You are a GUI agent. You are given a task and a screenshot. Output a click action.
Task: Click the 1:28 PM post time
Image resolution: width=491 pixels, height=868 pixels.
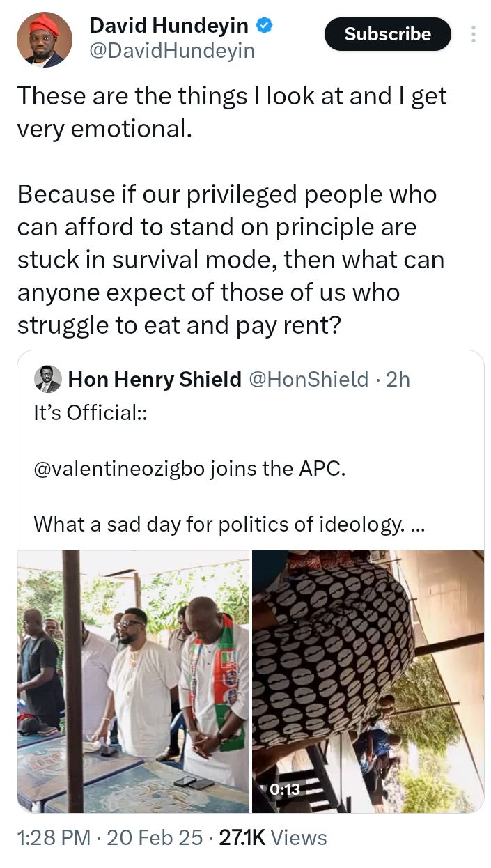tap(54, 837)
